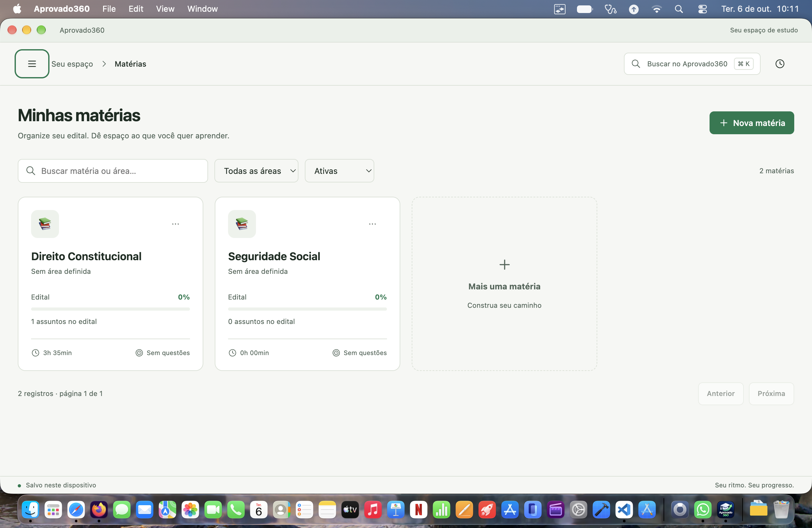Open the Direito Constitucional subject title

(86, 256)
